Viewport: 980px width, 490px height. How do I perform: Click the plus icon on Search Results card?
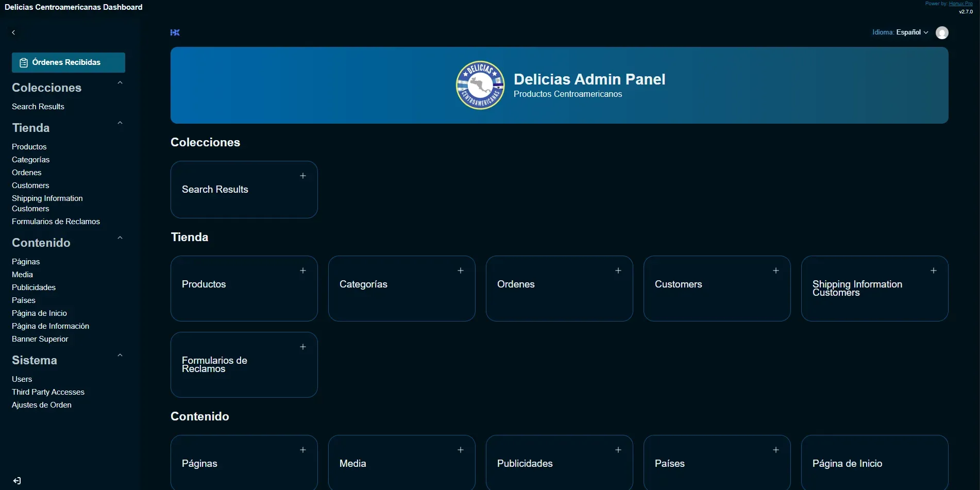coord(303,176)
